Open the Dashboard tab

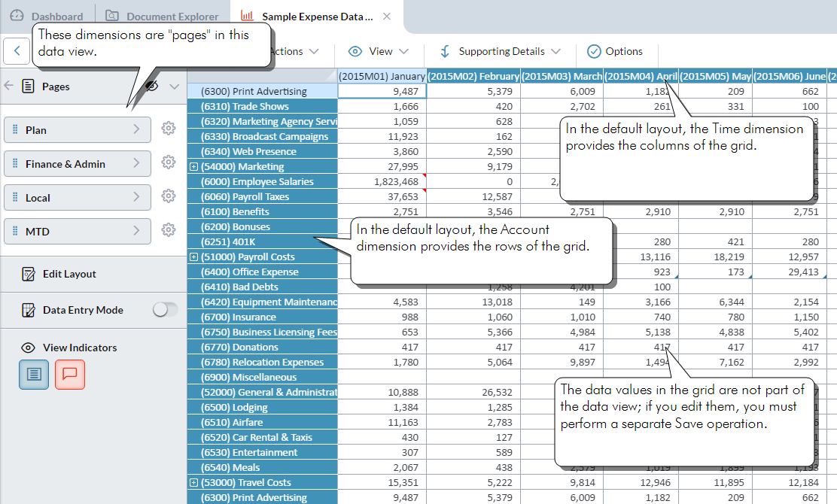pos(47,17)
